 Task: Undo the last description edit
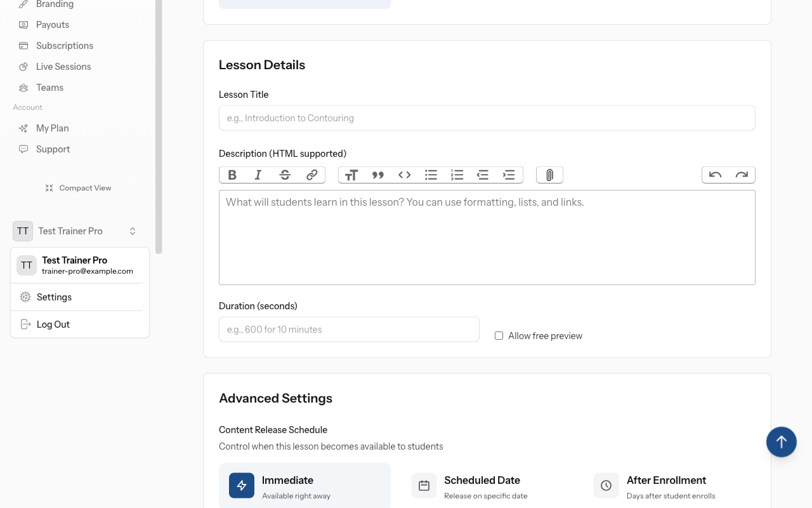pyautogui.click(x=715, y=175)
